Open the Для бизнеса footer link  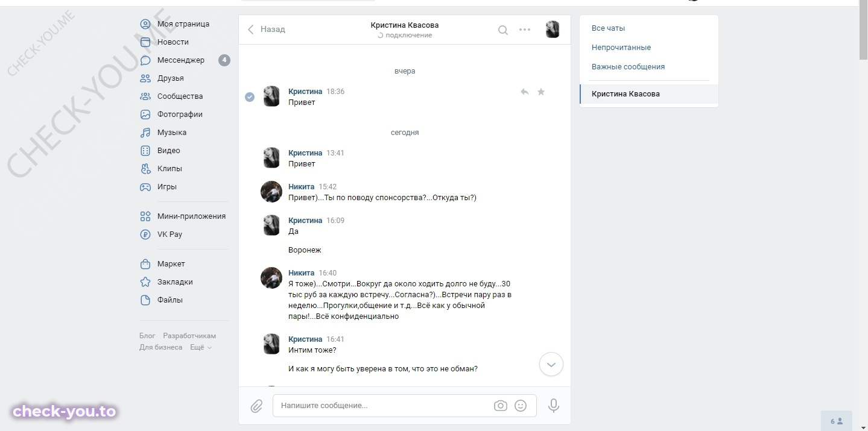[161, 347]
